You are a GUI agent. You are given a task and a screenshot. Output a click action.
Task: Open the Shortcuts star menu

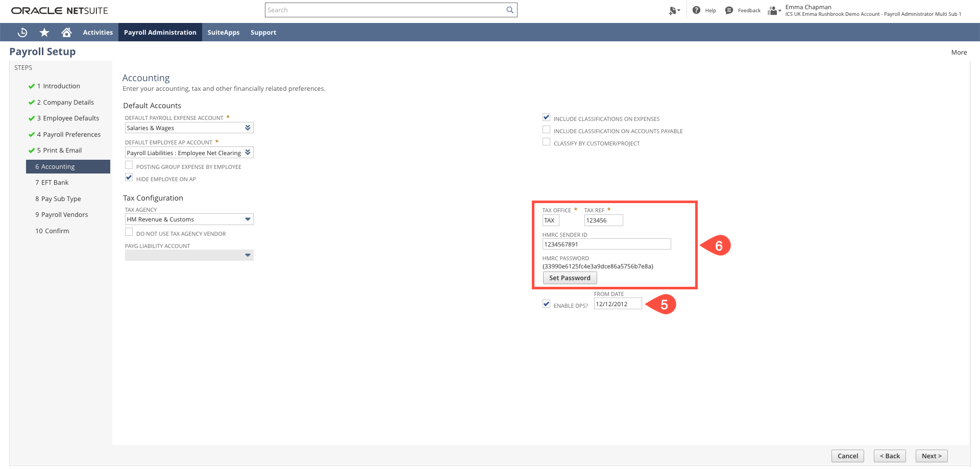pyautogui.click(x=44, y=32)
